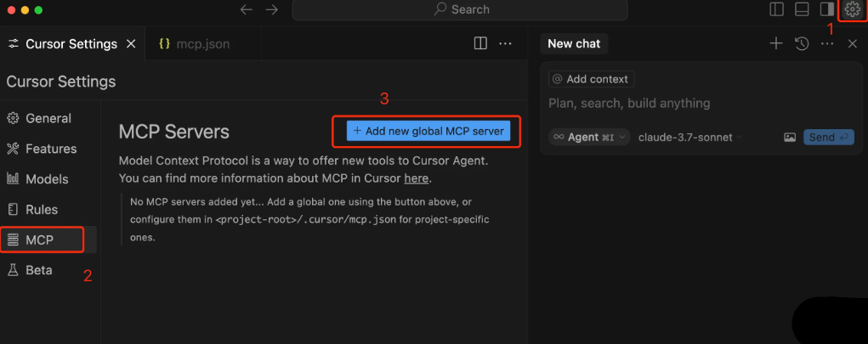
Task: Open MCP settings section
Action: click(48, 240)
